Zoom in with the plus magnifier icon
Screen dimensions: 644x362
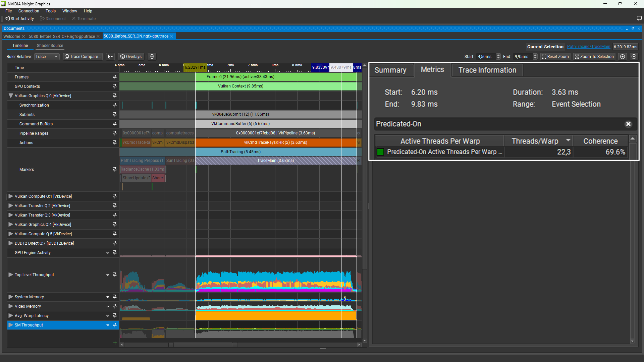623,57
